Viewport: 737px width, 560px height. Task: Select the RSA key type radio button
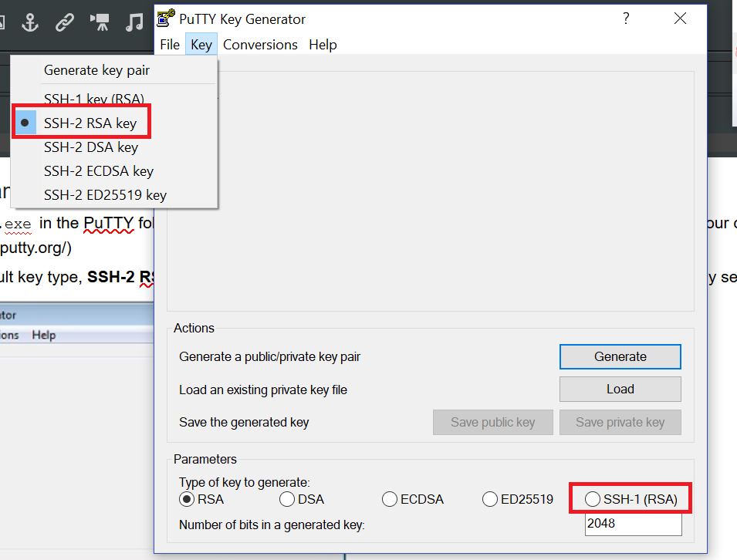coord(186,499)
